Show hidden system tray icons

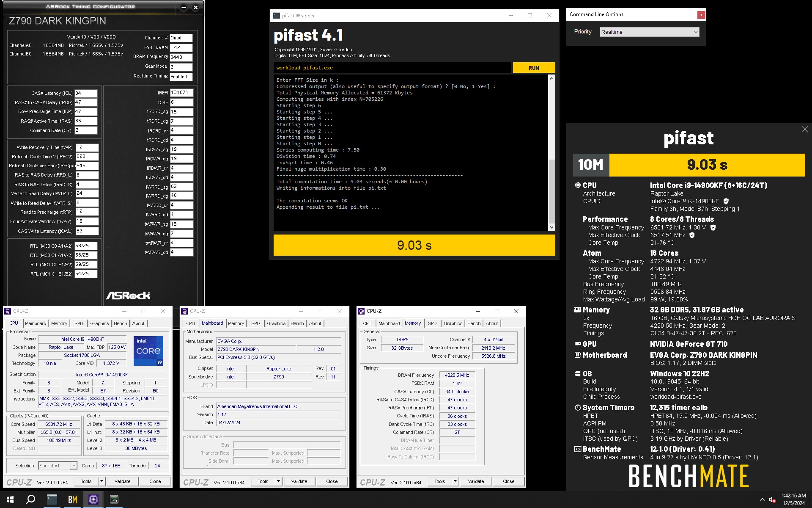(x=762, y=500)
